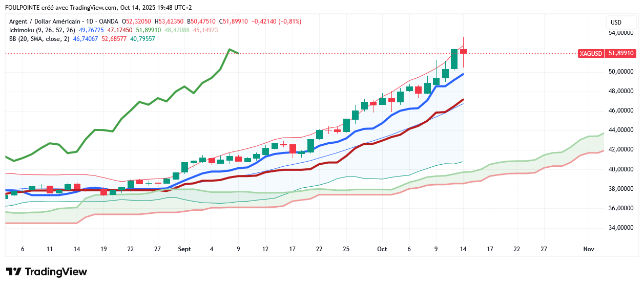
Task: Click the Nov label on time axis
Action: point(588,249)
